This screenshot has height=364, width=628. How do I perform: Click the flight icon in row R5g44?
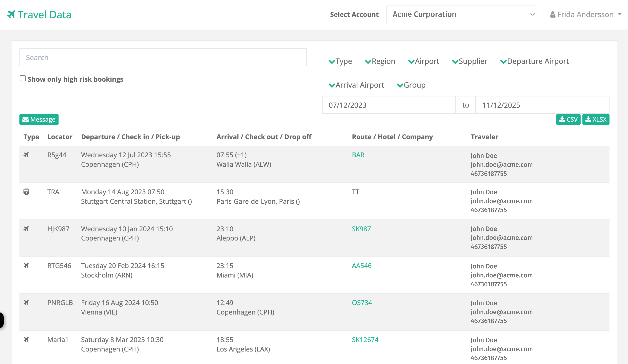point(26,155)
